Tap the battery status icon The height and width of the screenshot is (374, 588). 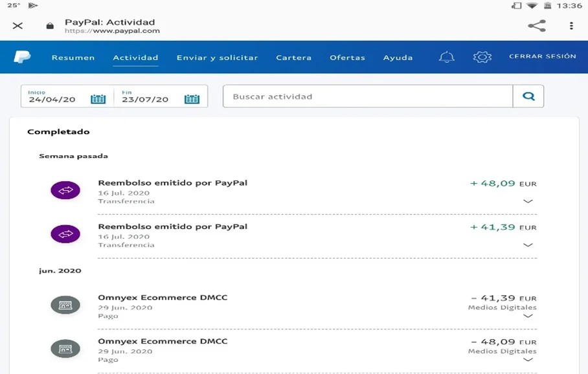click(547, 6)
